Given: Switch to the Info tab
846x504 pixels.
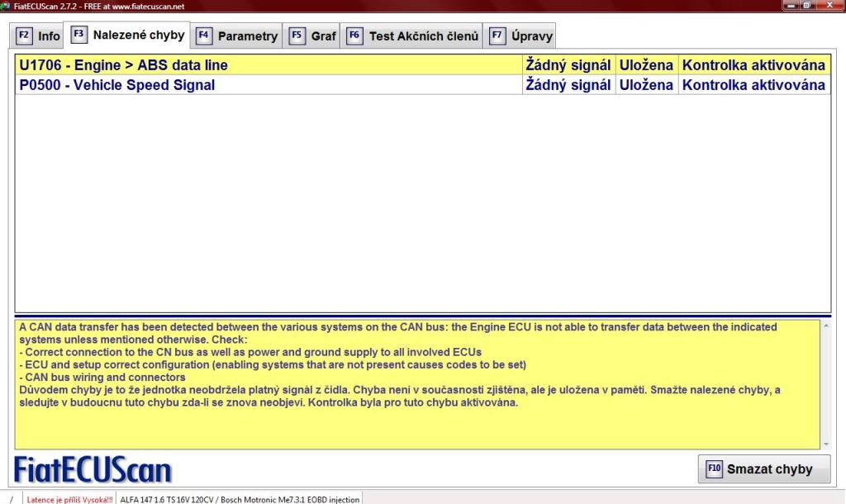Looking at the screenshot, I should click(x=39, y=36).
